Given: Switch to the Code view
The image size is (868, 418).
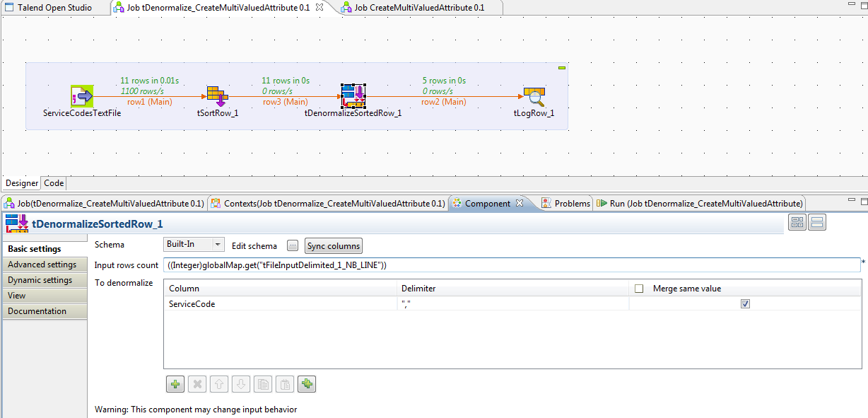Looking at the screenshot, I should (53, 182).
